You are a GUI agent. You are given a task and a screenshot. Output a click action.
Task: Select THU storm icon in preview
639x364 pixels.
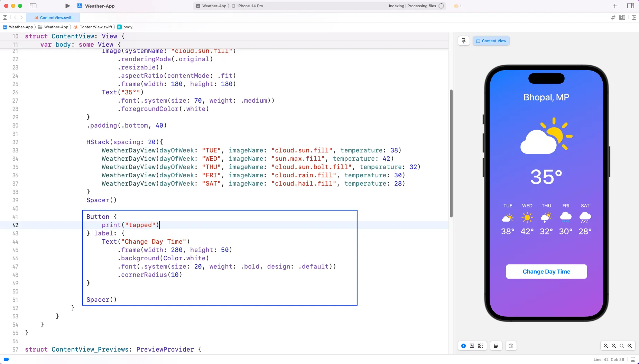(546, 218)
